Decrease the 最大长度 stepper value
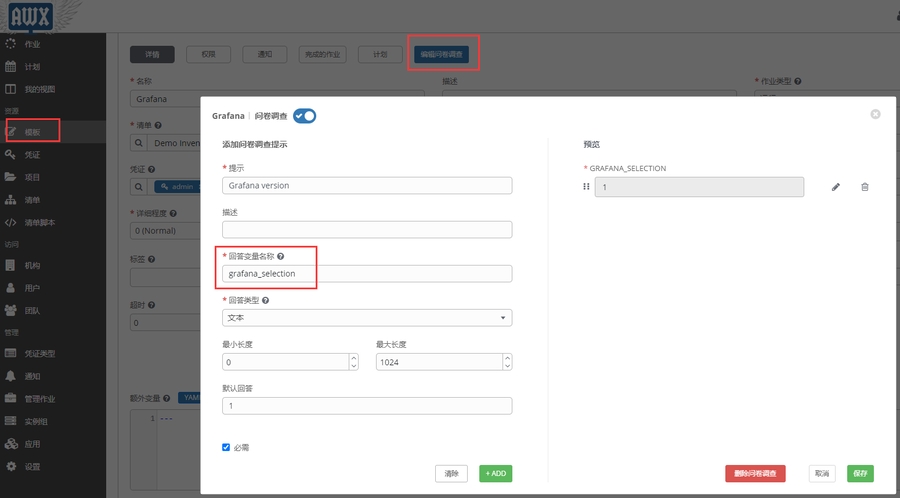Image resolution: width=900 pixels, height=498 pixels. (x=507, y=366)
